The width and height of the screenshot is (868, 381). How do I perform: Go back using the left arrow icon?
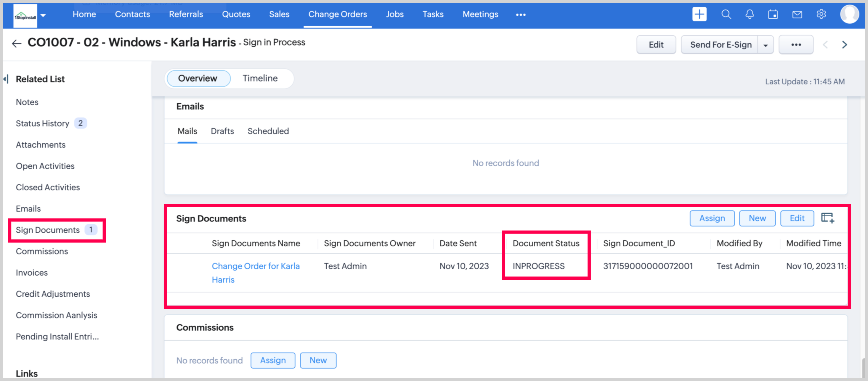click(17, 44)
